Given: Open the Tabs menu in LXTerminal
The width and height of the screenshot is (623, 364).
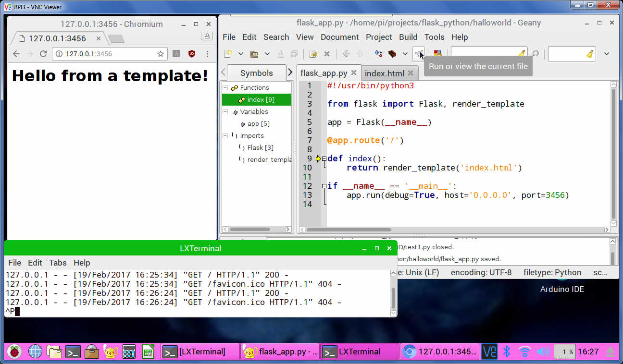Looking at the screenshot, I should [x=58, y=263].
